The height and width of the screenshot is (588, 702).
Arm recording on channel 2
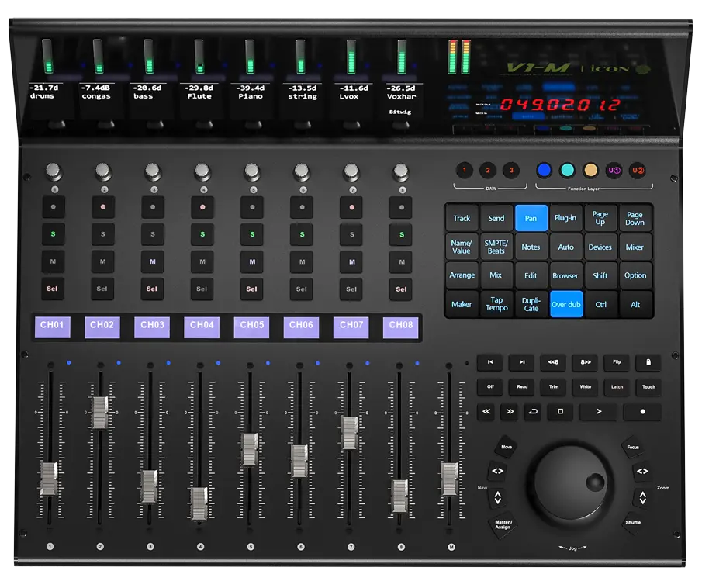101,206
